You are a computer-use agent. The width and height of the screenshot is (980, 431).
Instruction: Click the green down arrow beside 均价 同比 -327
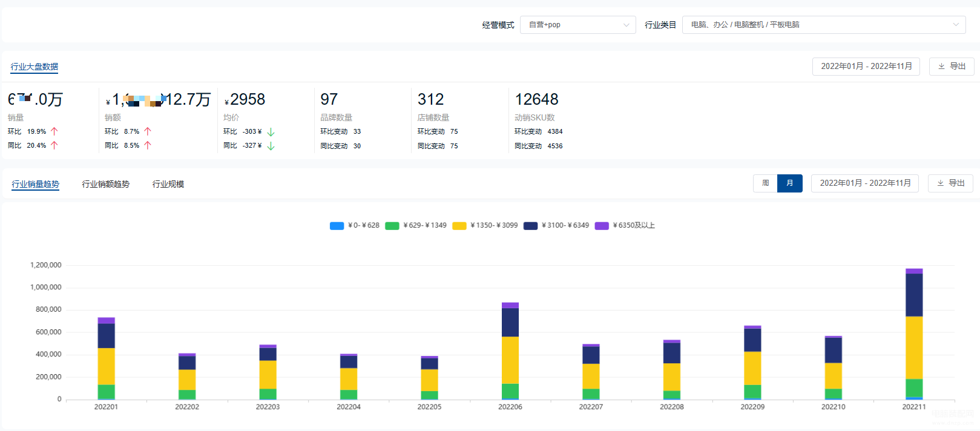pos(271,146)
